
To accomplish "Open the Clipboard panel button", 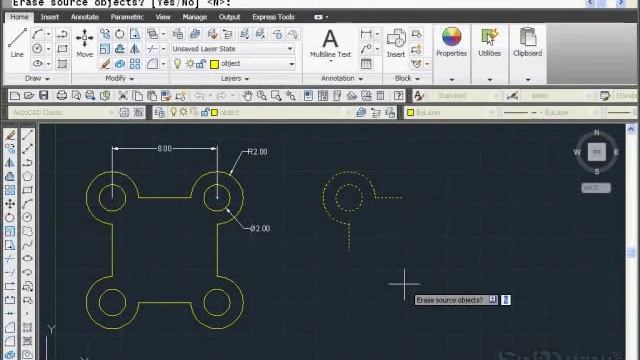I will click(528, 42).
